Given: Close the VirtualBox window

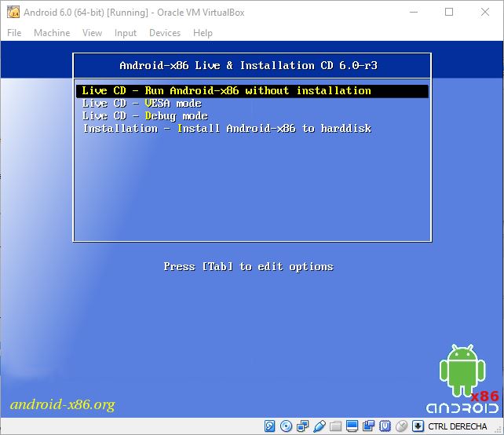Looking at the screenshot, I should pyautogui.click(x=484, y=13).
